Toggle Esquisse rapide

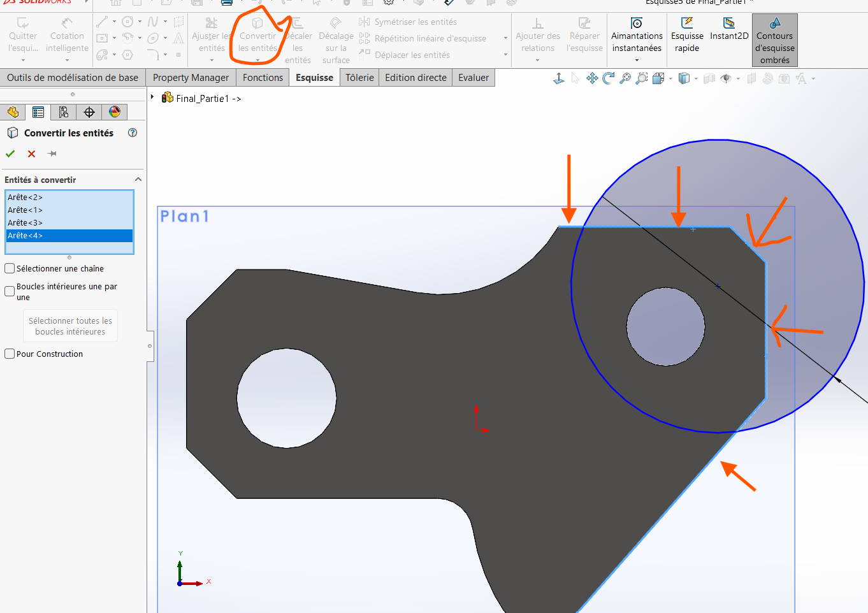687,36
